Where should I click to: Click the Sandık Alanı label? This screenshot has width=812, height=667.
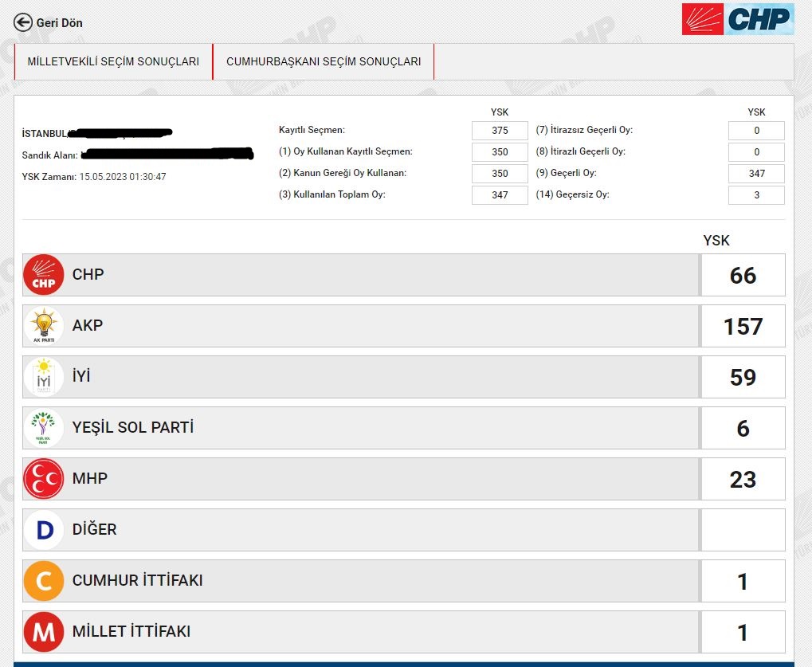tap(49, 155)
